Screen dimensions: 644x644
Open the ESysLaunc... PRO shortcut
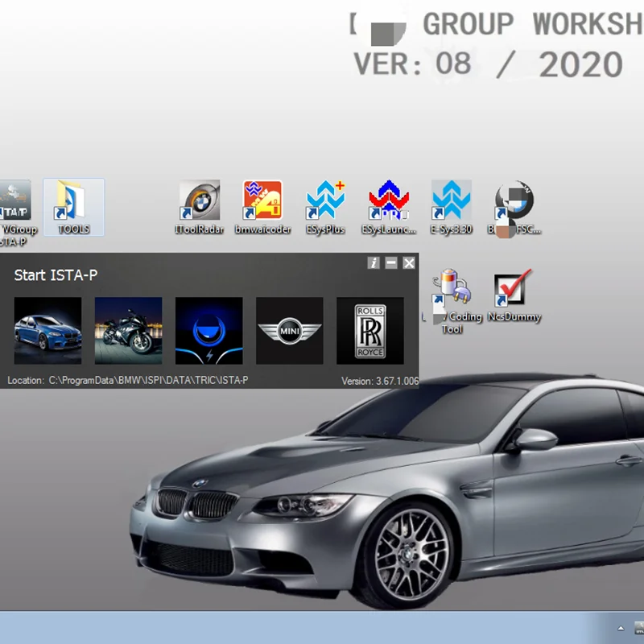pos(389,208)
